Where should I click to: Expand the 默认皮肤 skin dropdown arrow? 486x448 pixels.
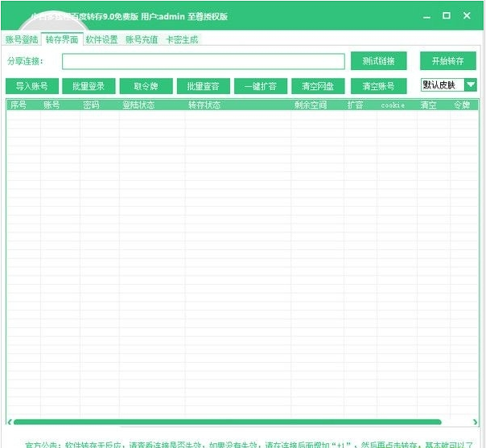point(470,85)
